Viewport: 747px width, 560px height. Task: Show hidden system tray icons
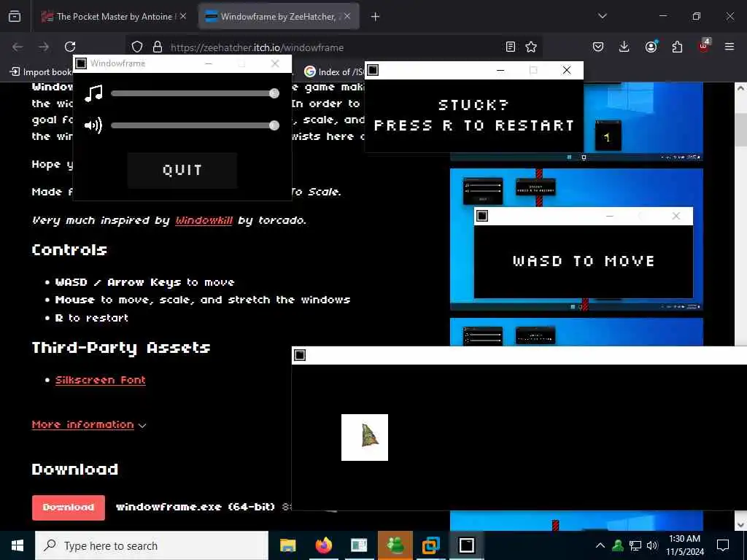tap(600, 545)
